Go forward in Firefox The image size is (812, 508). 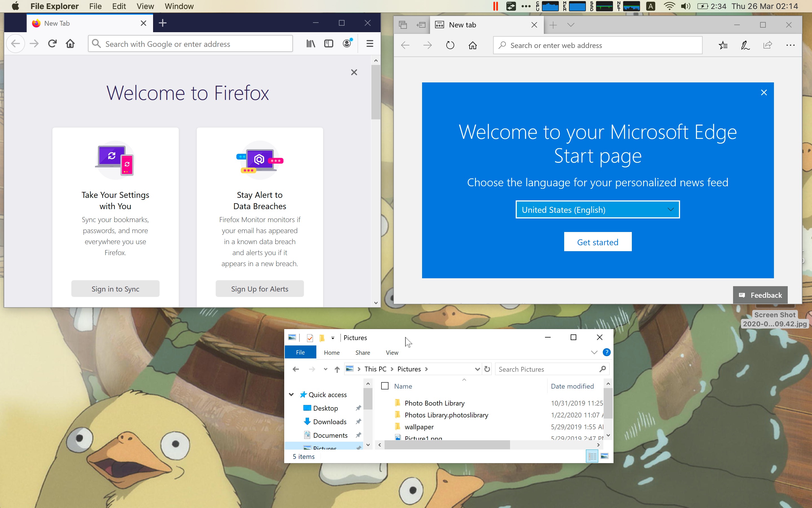[34, 44]
